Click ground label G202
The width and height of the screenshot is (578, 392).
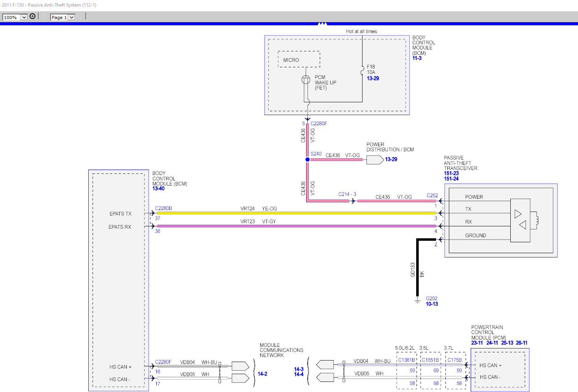click(x=431, y=299)
